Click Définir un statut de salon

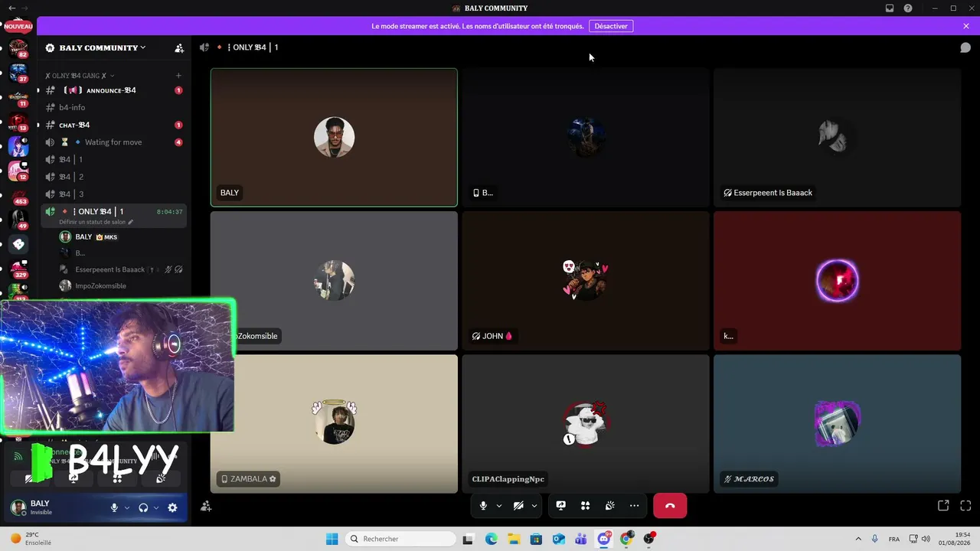pyautogui.click(x=96, y=222)
